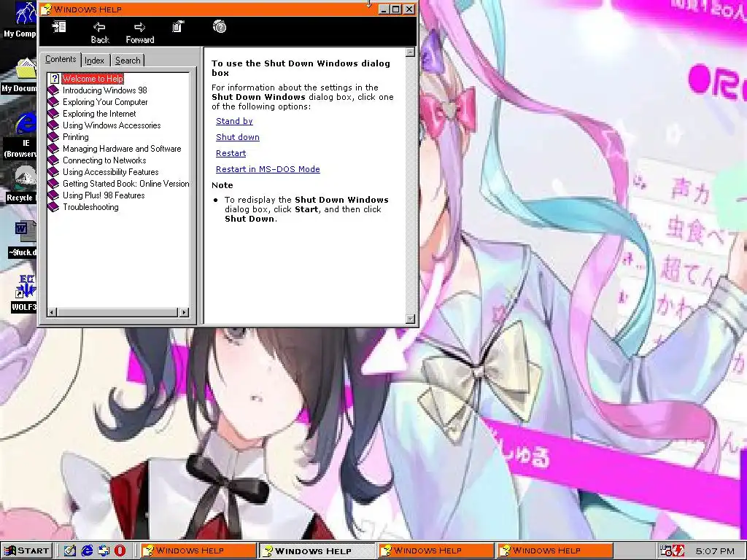Click the Windows Help title bar icon
Screen dimensions: 747x560
click(x=46, y=9)
